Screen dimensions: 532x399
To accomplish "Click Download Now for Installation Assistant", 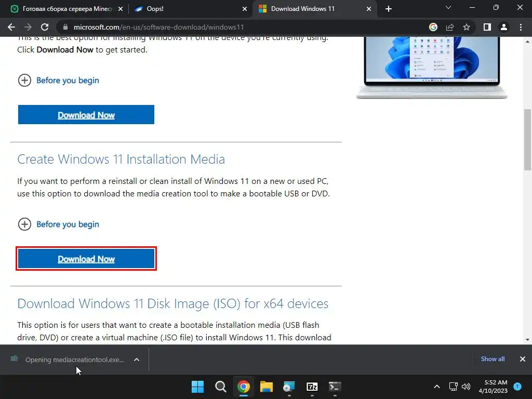I will pos(86,115).
